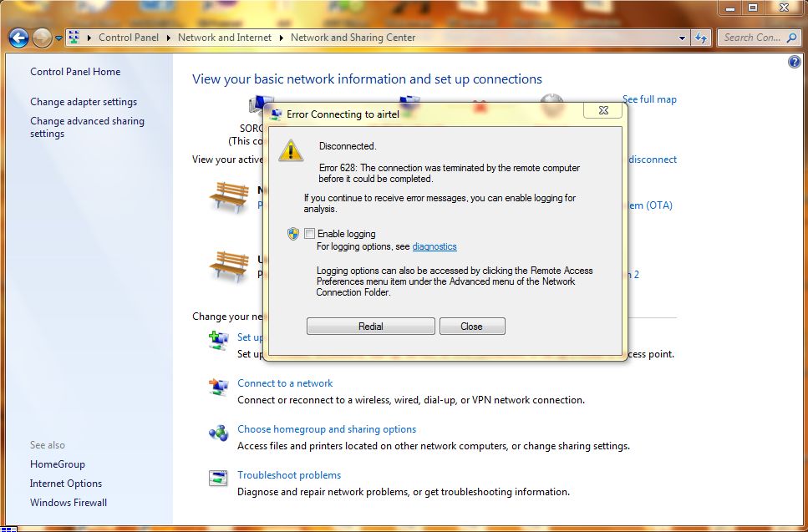Image resolution: width=808 pixels, height=532 pixels.
Task: Click the Troubleshoot problems icon
Action: tap(218, 479)
